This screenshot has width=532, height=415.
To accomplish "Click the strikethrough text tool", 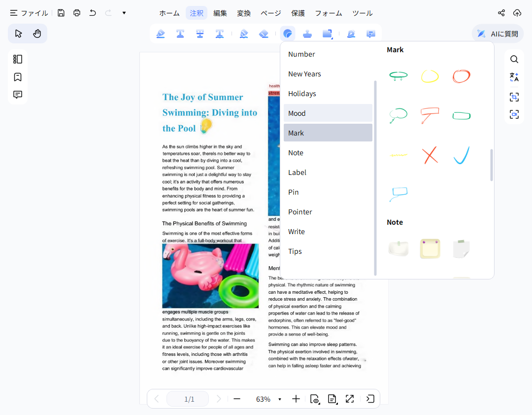I will [x=200, y=34].
